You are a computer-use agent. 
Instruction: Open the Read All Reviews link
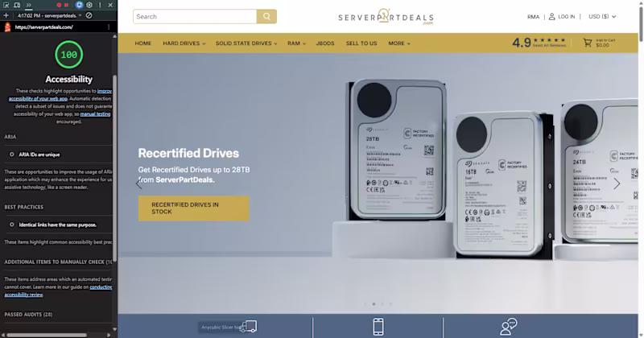pos(549,46)
